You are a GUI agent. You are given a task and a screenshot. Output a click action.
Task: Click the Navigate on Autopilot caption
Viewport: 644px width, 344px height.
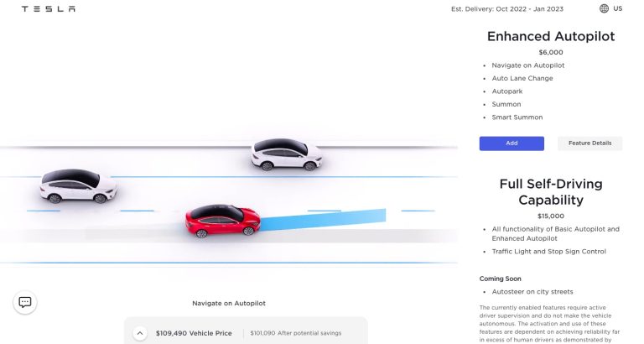(229, 304)
